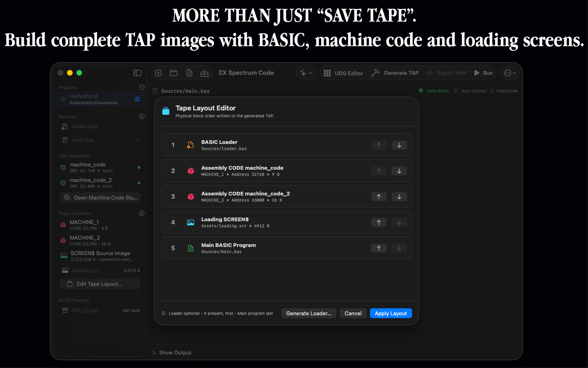588x368 pixels.
Task: Select machine_code_2 assembly entry
Action: coord(100,183)
